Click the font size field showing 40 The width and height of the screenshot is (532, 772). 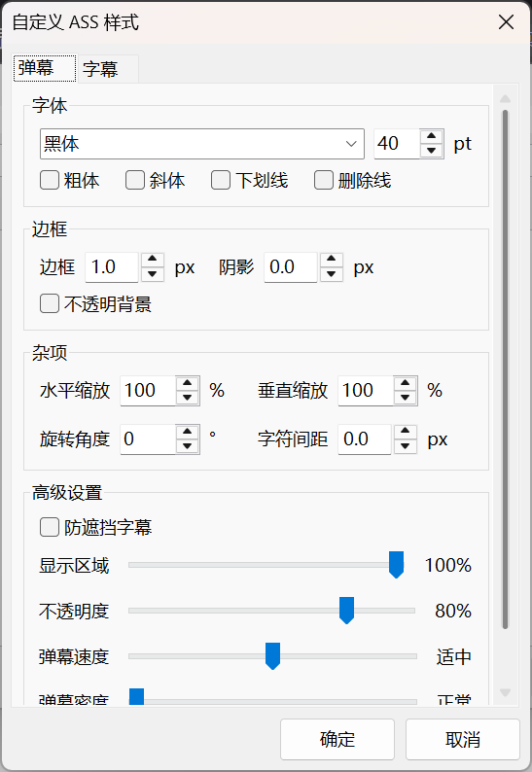click(x=397, y=144)
